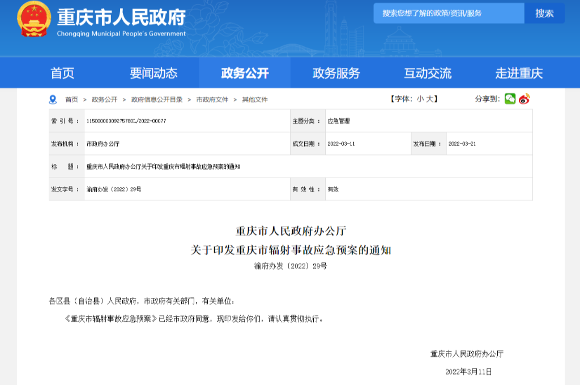Screen dimensions: 580x385
Task: Select the 有效 validity value
Action: [333, 189]
